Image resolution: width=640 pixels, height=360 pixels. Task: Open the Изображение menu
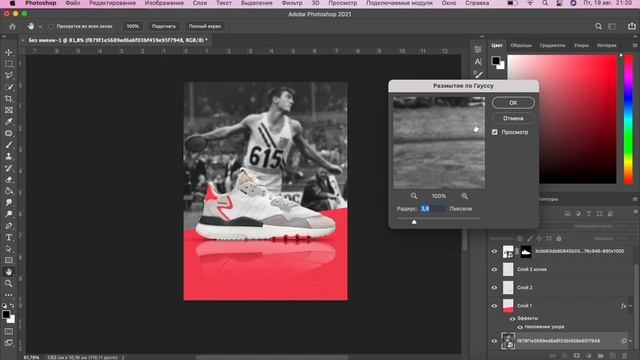[x=164, y=3]
